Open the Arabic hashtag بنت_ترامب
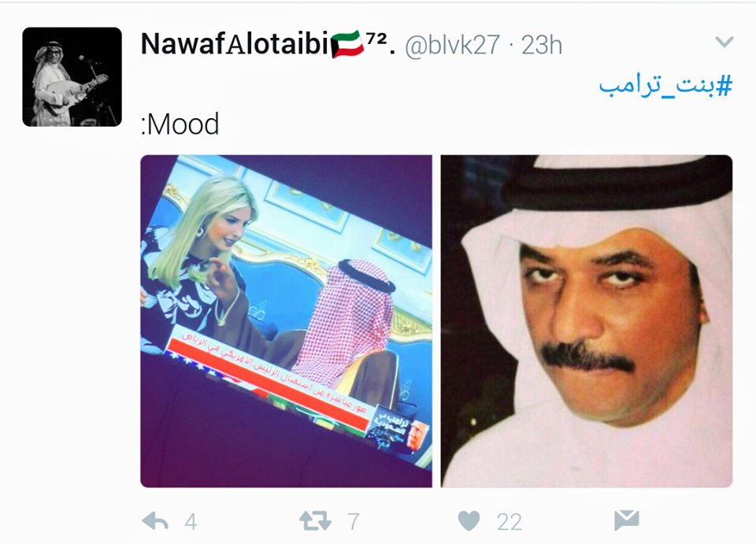The image size is (756, 544). [665, 86]
